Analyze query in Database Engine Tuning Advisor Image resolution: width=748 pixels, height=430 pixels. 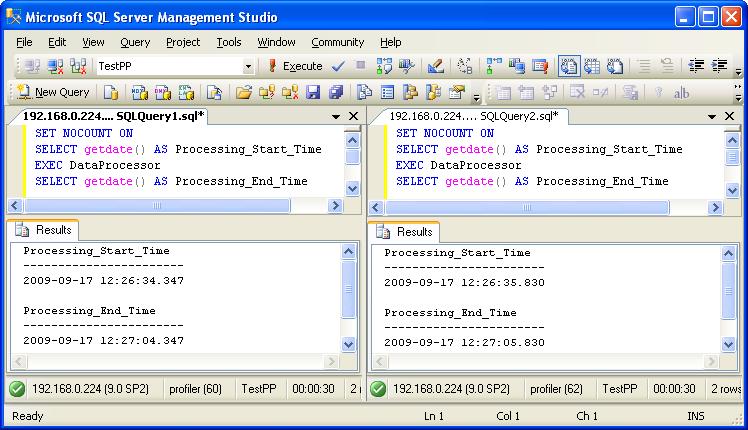point(407,66)
